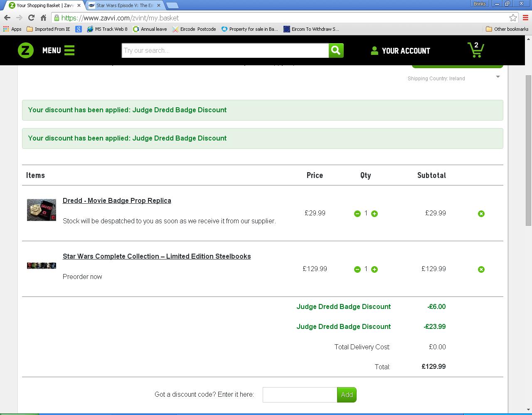Click the browser forward arrow
The image size is (532, 415).
click(x=19, y=18)
